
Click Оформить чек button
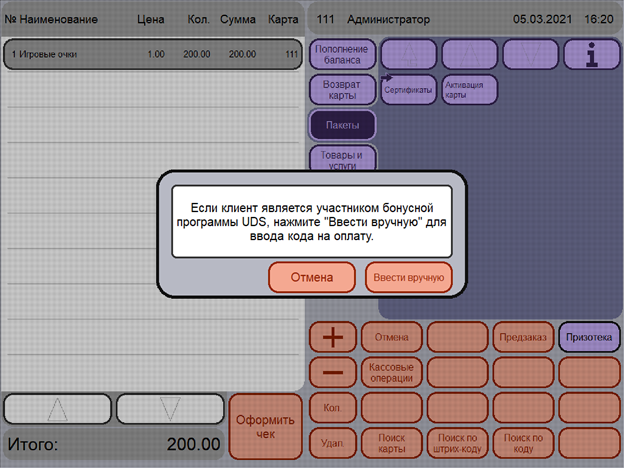(x=265, y=427)
